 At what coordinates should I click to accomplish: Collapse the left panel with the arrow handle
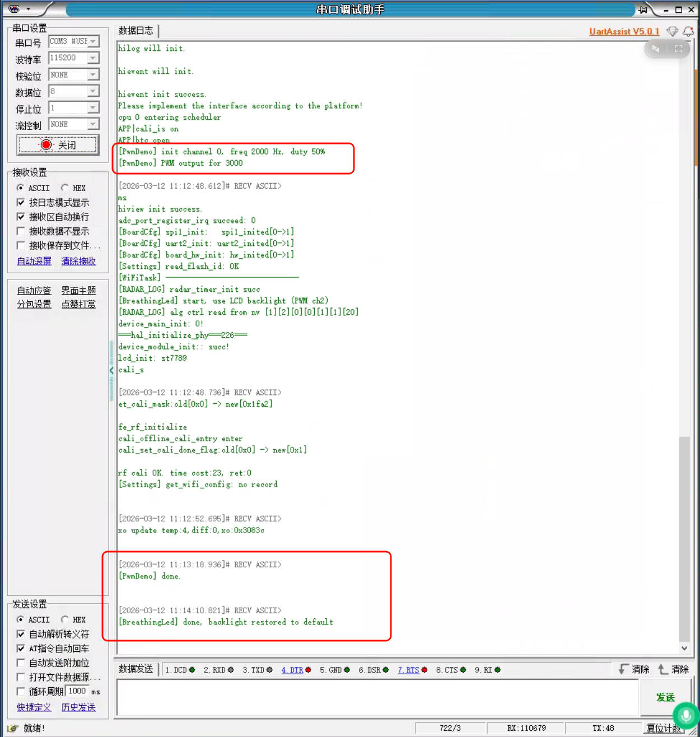point(111,370)
